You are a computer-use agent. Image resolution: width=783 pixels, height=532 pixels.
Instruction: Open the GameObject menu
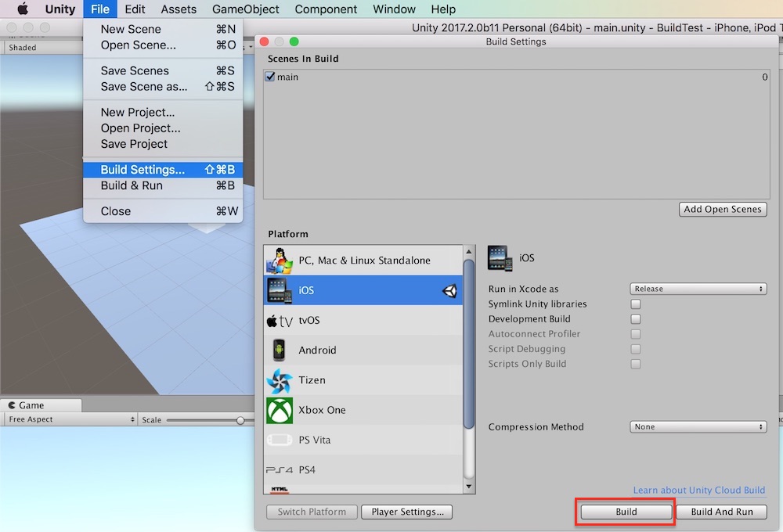click(246, 9)
